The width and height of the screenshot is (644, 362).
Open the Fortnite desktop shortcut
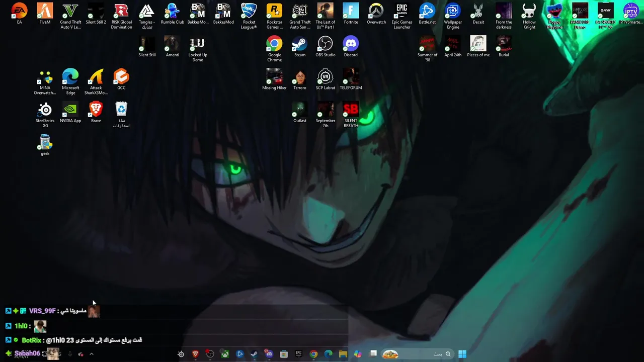(x=351, y=14)
